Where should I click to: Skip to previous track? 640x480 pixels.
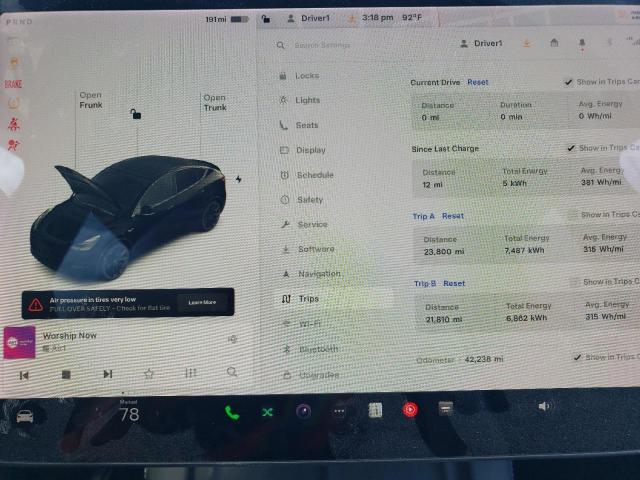tap(24, 375)
